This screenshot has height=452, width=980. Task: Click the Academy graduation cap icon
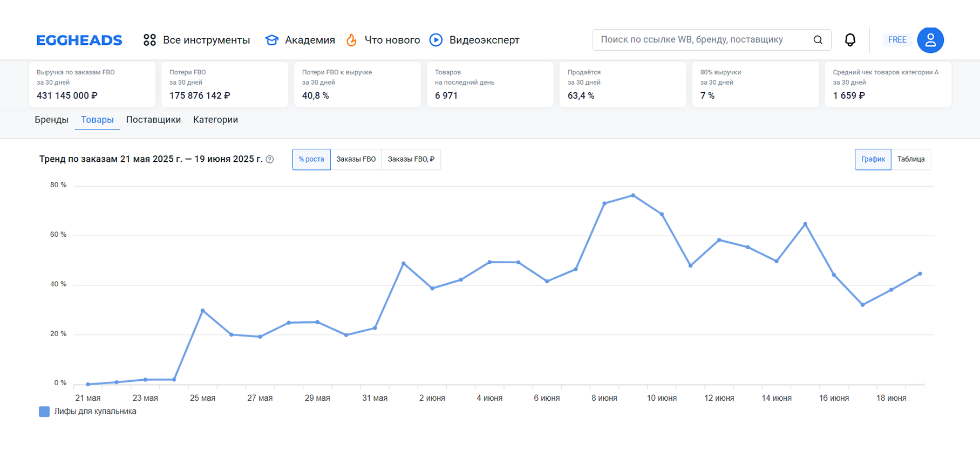point(272,40)
